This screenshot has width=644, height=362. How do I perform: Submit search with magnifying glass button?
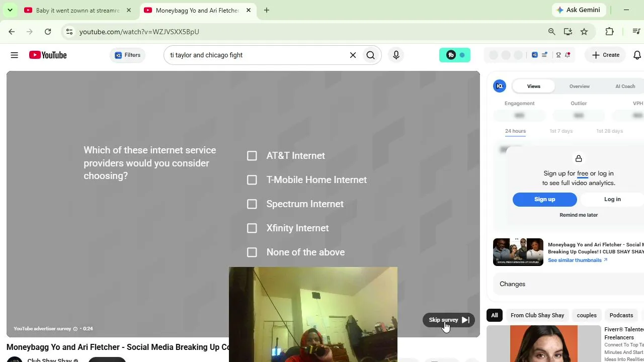[x=371, y=55]
